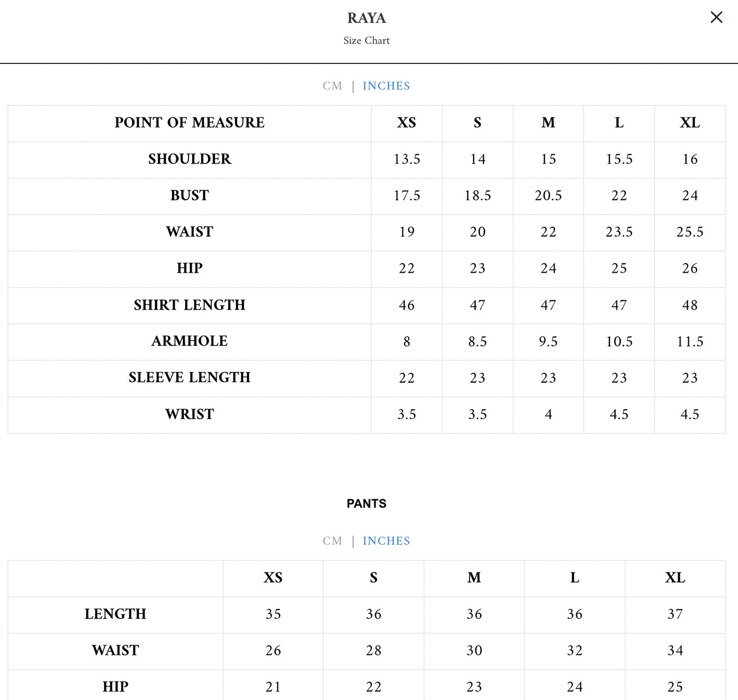Click the LENGTH row label in pants table

pos(115,614)
